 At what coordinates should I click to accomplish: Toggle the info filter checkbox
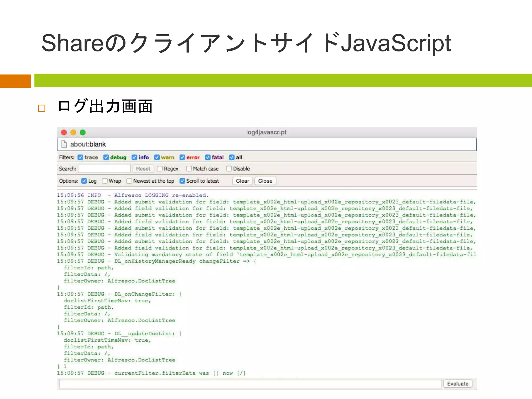[134, 157]
